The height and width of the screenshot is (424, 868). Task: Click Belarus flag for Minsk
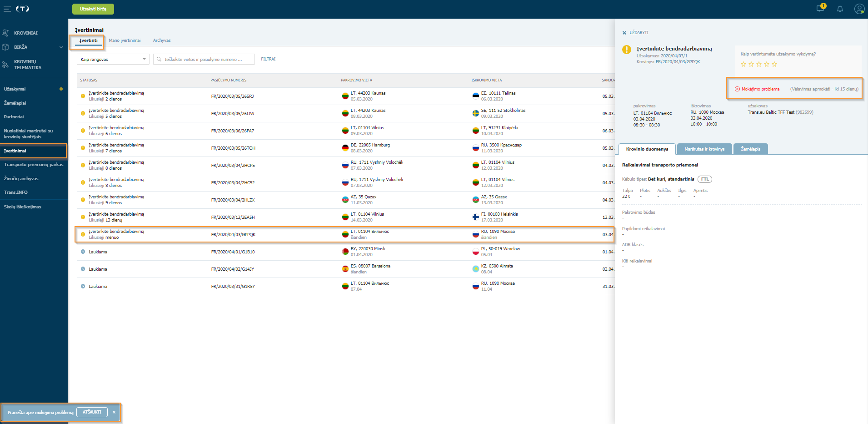[x=345, y=252]
